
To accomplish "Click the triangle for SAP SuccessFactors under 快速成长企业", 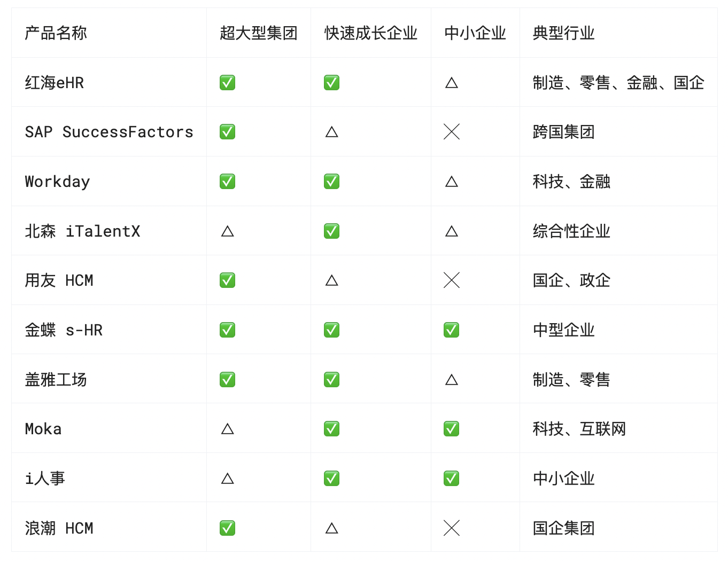I will [x=331, y=132].
